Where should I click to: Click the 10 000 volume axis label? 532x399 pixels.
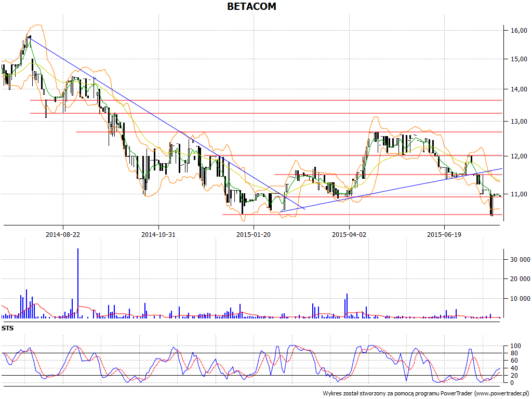520,299
